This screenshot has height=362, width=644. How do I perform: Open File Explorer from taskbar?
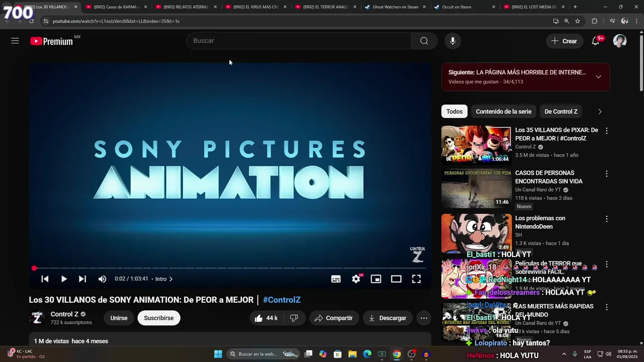point(352,354)
